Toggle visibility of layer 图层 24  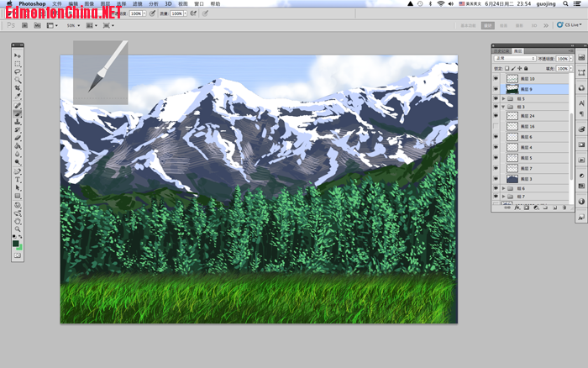[x=496, y=116]
